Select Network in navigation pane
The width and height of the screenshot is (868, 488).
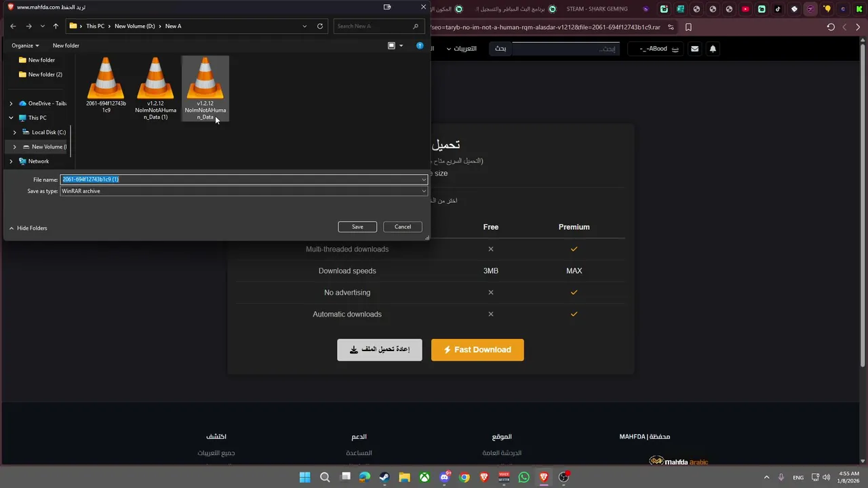click(x=34, y=161)
